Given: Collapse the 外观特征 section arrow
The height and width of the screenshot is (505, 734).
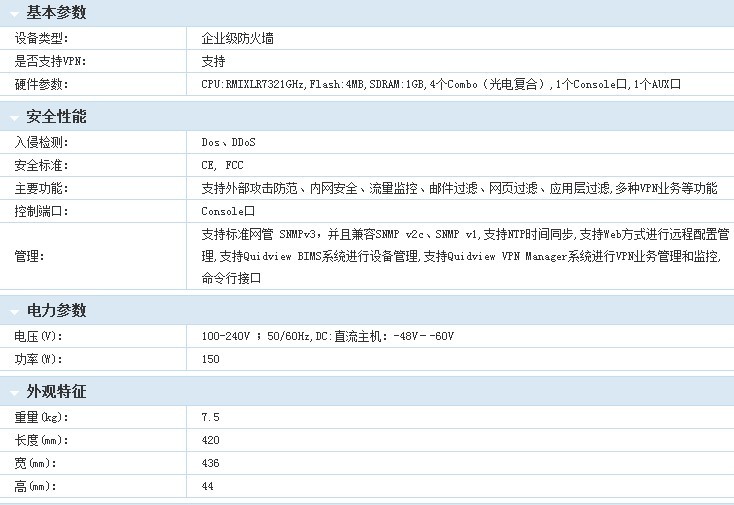Looking at the screenshot, I should [x=14, y=392].
